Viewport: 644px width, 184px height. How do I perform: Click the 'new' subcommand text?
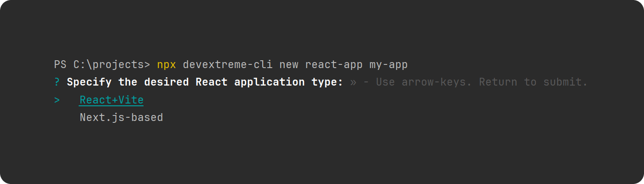pos(288,65)
